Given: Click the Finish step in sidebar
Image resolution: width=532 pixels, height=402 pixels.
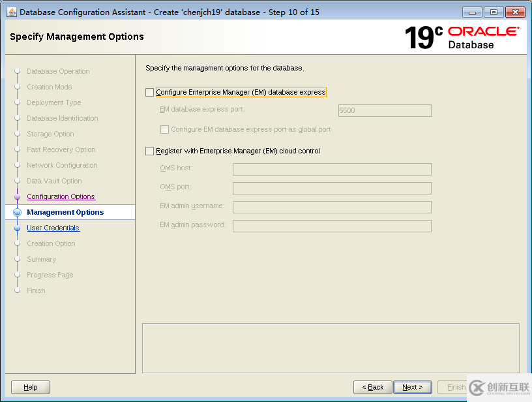Looking at the screenshot, I should tap(36, 290).
